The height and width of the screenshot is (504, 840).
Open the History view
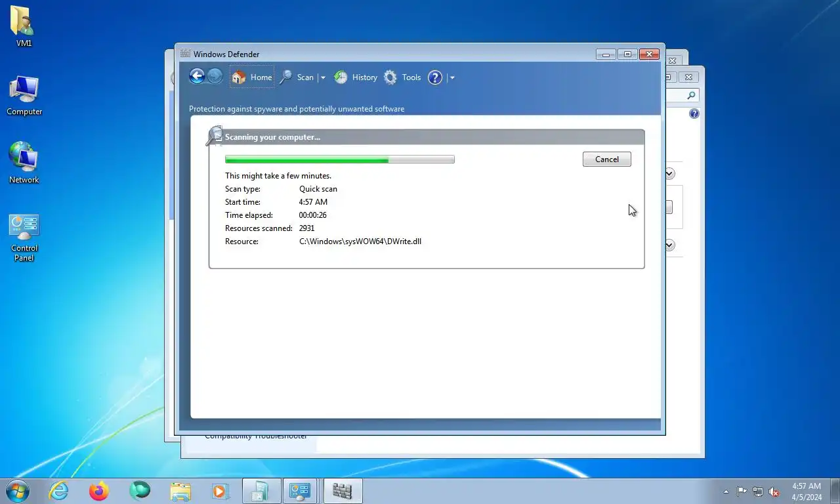[356, 77]
